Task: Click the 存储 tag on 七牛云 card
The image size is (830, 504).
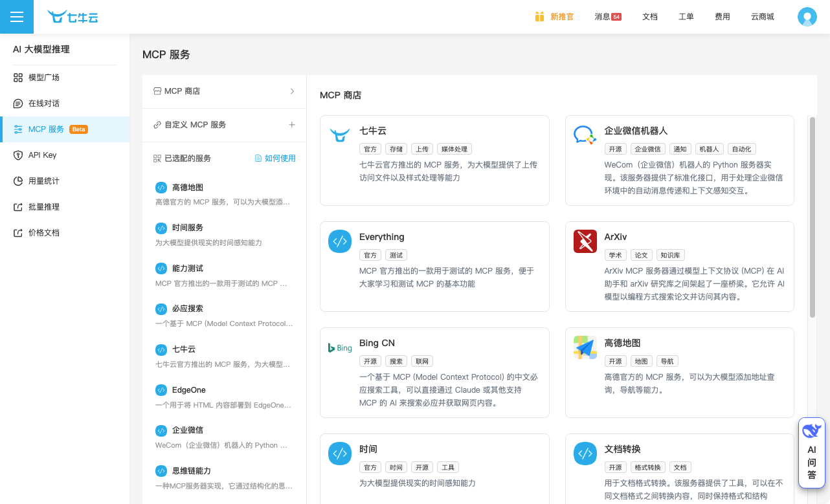Action: tap(396, 149)
